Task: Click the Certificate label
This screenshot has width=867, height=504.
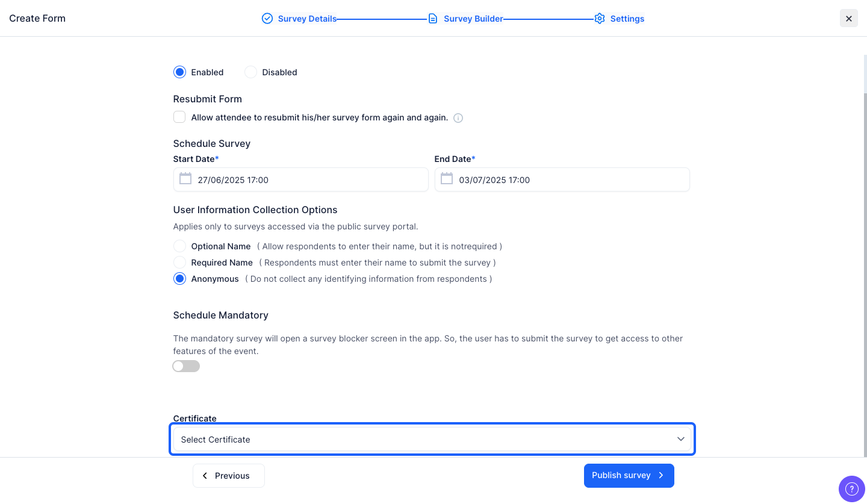Action: [195, 418]
